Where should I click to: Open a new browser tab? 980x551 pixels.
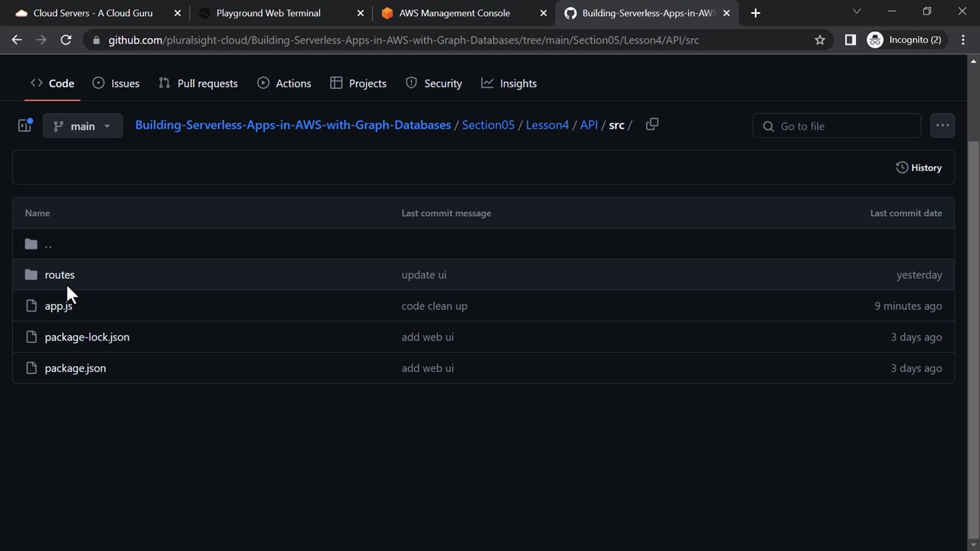tap(756, 13)
